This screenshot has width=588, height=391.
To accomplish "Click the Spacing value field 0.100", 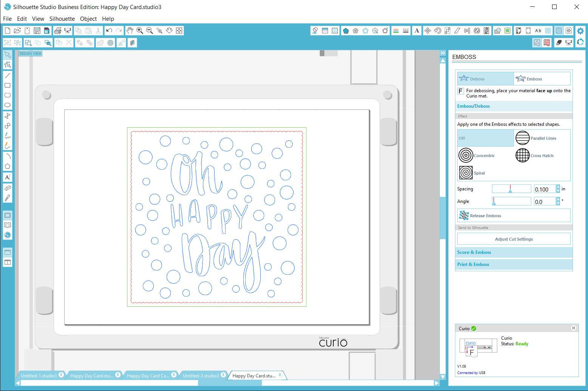I will point(544,189).
